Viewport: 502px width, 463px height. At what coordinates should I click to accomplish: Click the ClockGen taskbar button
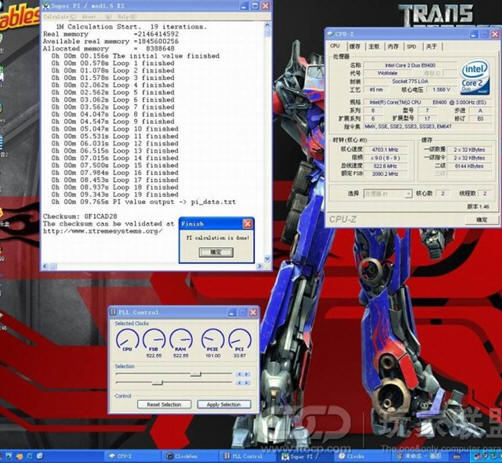coord(190,456)
